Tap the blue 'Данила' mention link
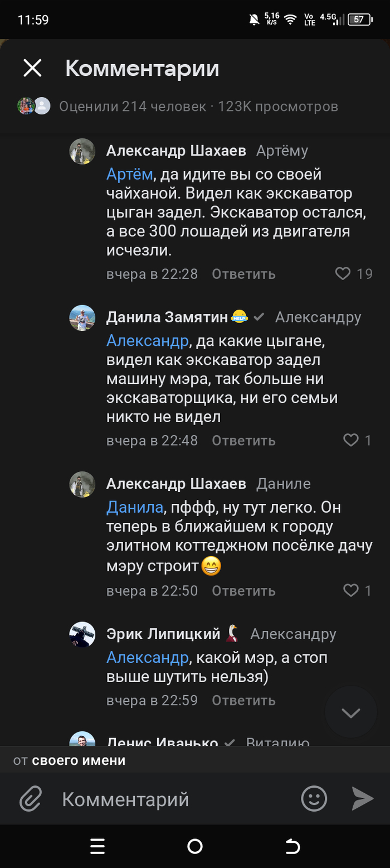390x868 pixels. pyautogui.click(x=135, y=508)
